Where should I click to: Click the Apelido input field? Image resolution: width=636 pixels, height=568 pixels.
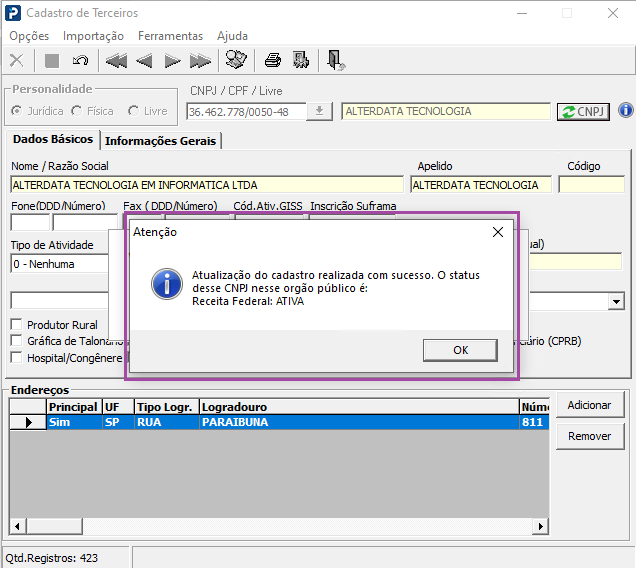pyautogui.click(x=481, y=185)
